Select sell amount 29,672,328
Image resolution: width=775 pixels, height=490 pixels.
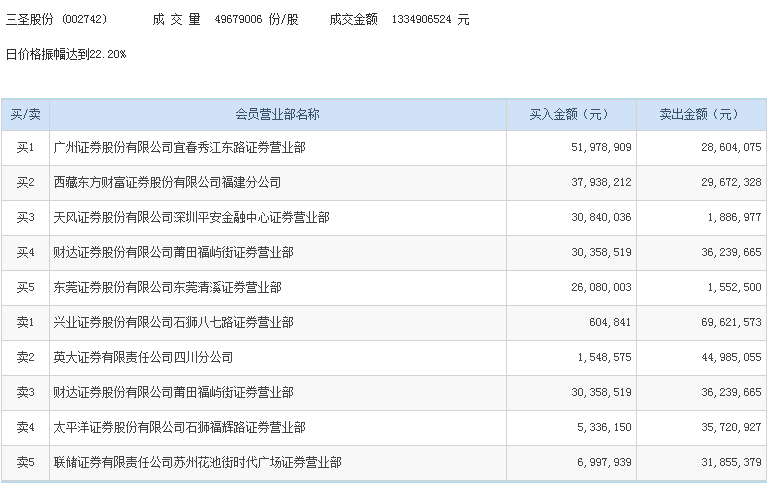pos(731,182)
